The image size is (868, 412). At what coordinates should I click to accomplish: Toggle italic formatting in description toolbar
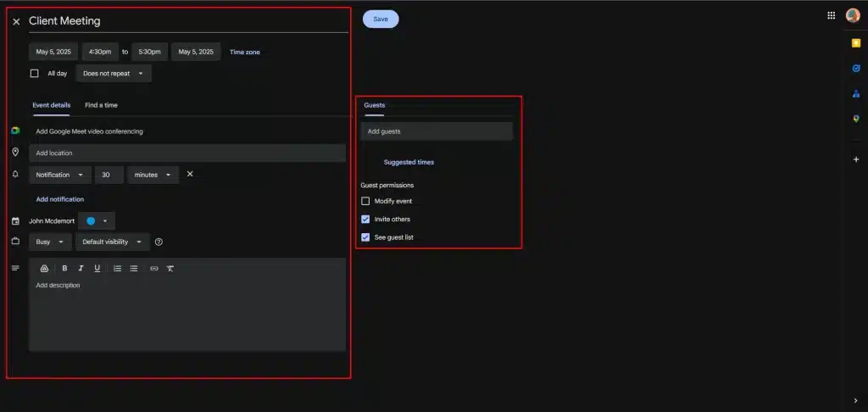(x=81, y=269)
